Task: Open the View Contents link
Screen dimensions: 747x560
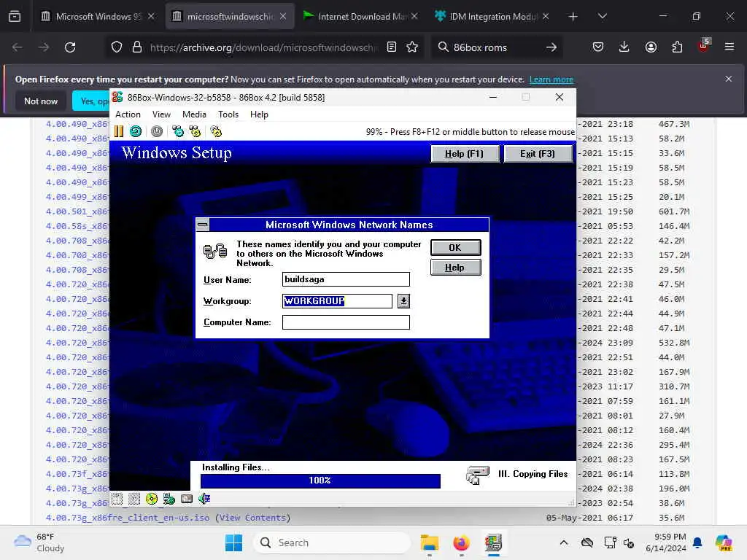Action: click(252, 518)
